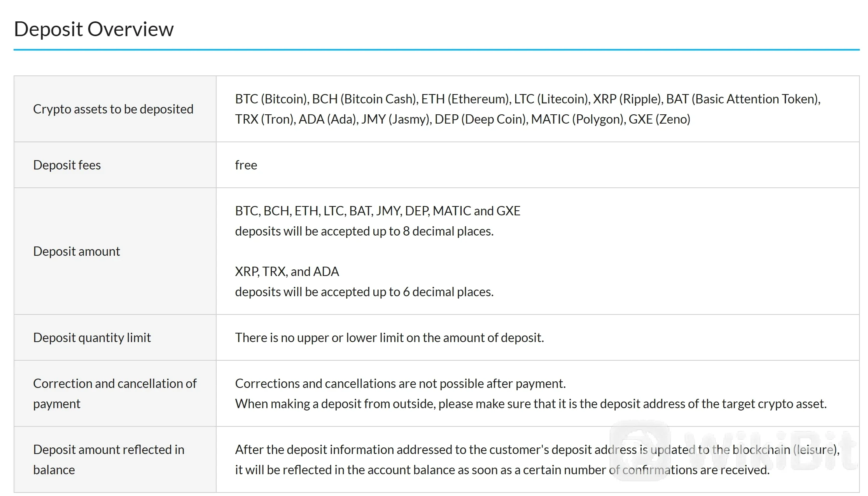Click the '8 decimal places' line
Screen dimensions: 868x496
tap(364, 231)
